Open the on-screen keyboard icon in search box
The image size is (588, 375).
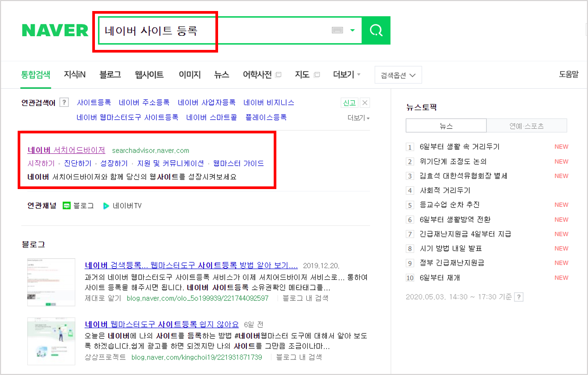click(337, 30)
